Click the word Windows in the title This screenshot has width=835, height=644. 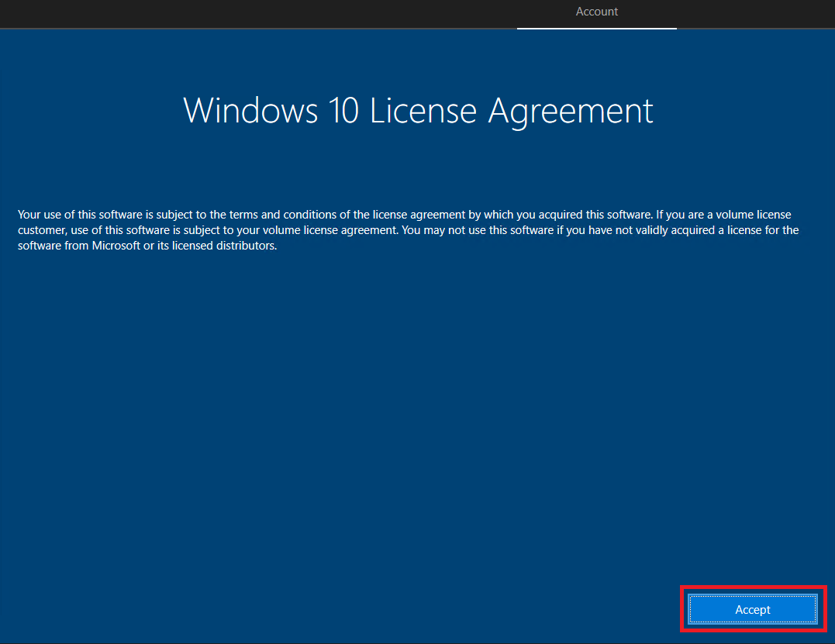coord(250,111)
